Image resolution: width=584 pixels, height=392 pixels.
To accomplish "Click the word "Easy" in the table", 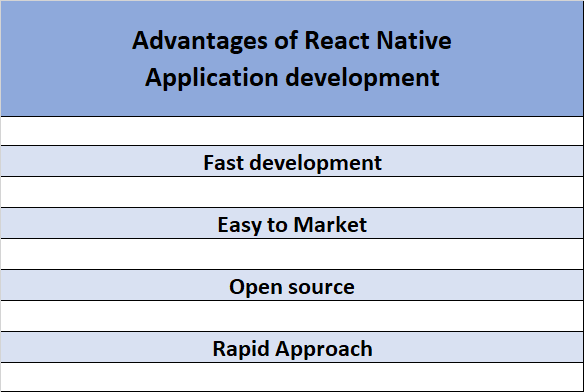I will coord(239,225).
